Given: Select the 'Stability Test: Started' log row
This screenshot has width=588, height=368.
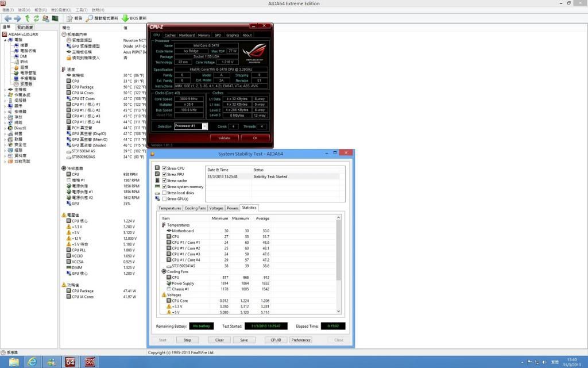Looking at the screenshot, I should click(273, 177).
